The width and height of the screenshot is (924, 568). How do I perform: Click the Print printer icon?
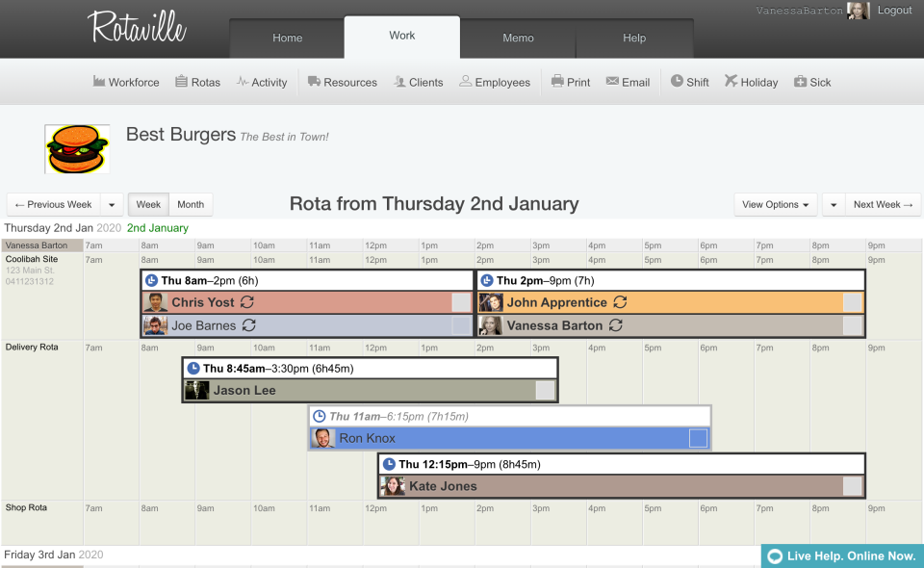click(557, 82)
